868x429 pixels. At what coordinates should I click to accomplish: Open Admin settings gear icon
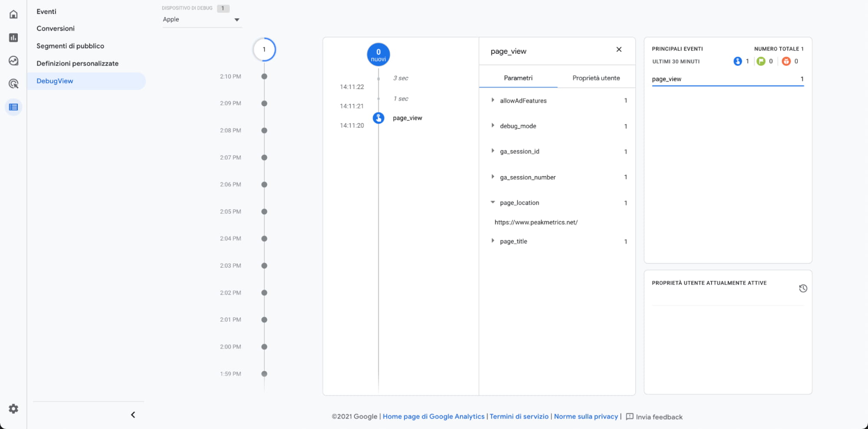click(13, 409)
